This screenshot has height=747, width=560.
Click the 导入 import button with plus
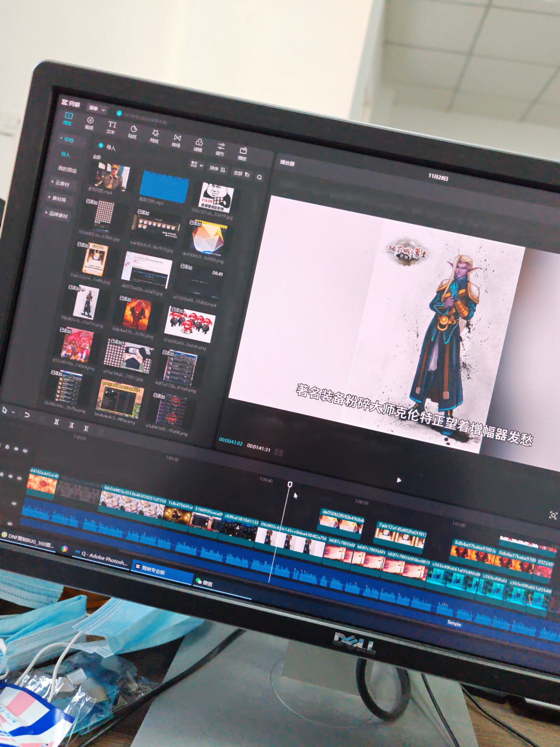[107, 147]
